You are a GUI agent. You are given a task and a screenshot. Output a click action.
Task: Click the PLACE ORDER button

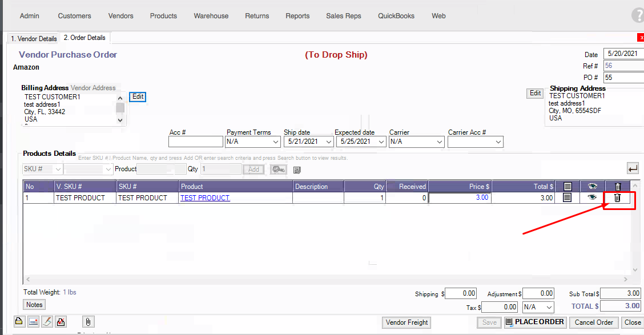[x=535, y=322]
